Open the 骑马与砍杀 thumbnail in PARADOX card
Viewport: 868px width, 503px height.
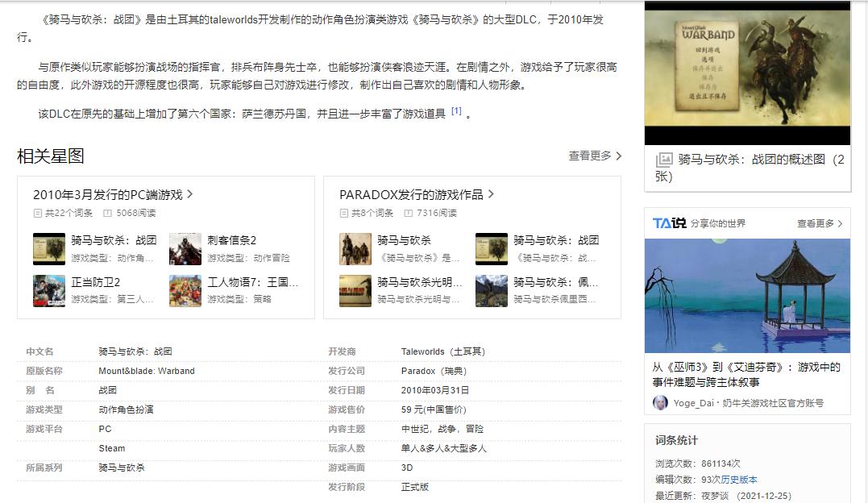point(355,249)
